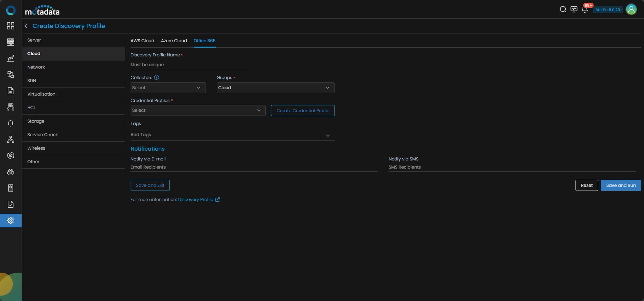Switch to the AWS Cloud tab
644x301 pixels.
(x=142, y=41)
